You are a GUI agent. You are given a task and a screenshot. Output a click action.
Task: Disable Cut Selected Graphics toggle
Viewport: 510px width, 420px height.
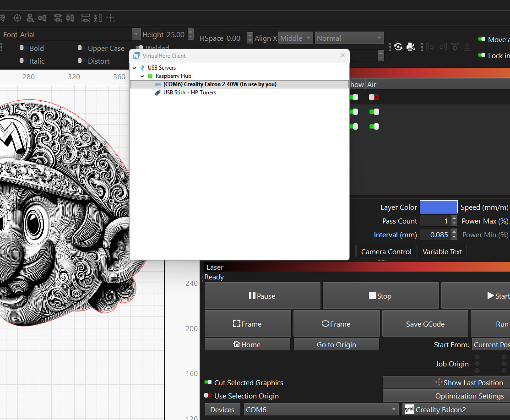(x=208, y=382)
